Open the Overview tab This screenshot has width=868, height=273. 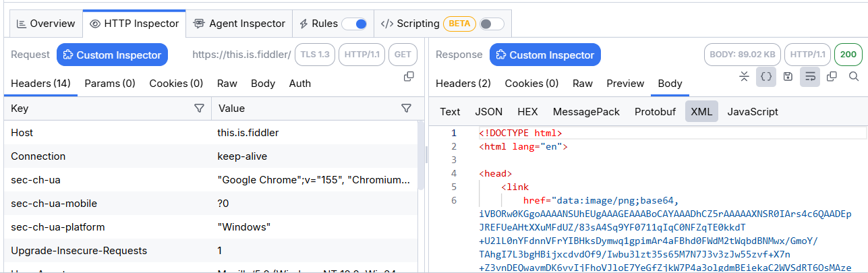pyautogui.click(x=45, y=24)
